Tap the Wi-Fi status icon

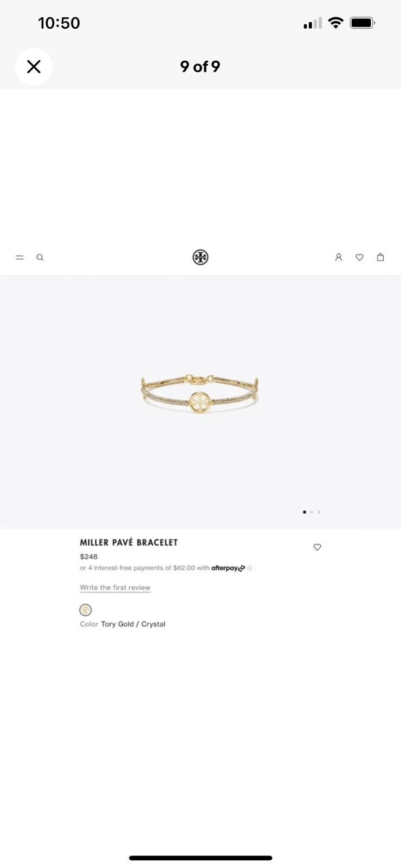click(x=336, y=23)
